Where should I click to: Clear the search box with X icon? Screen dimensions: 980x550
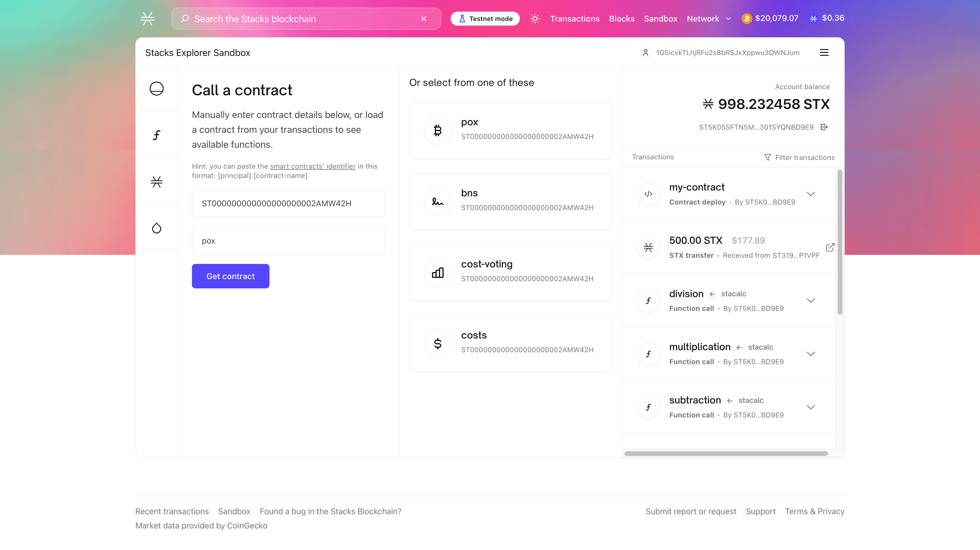[x=424, y=19]
